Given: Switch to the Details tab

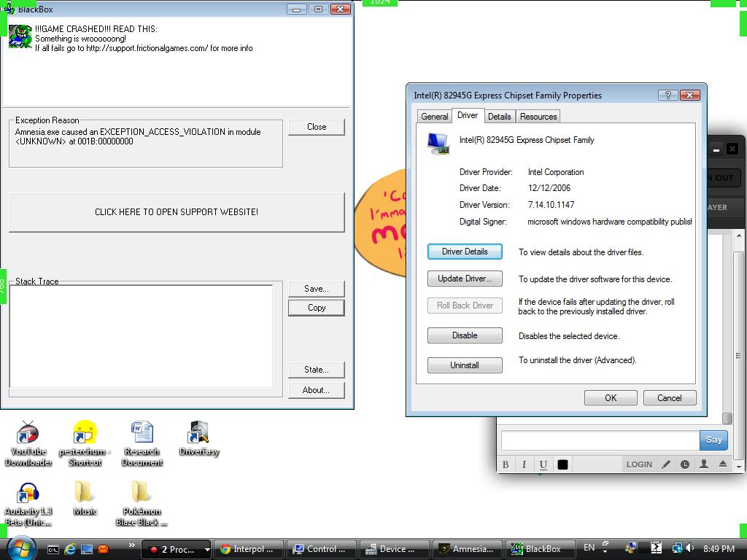Looking at the screenshot, I should pyautogui.click(x=499, y=117).
